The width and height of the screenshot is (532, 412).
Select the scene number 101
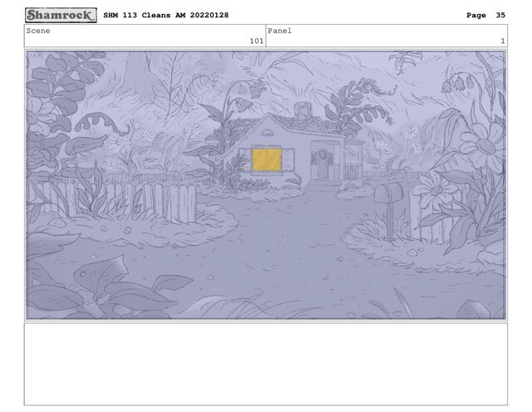(x=257, y=41)
